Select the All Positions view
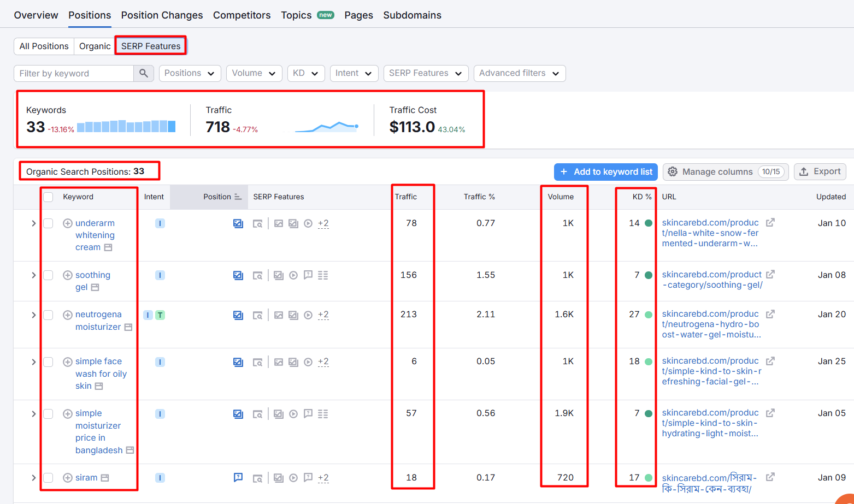The width and height of the screenshot is (854, 504). 44,46
